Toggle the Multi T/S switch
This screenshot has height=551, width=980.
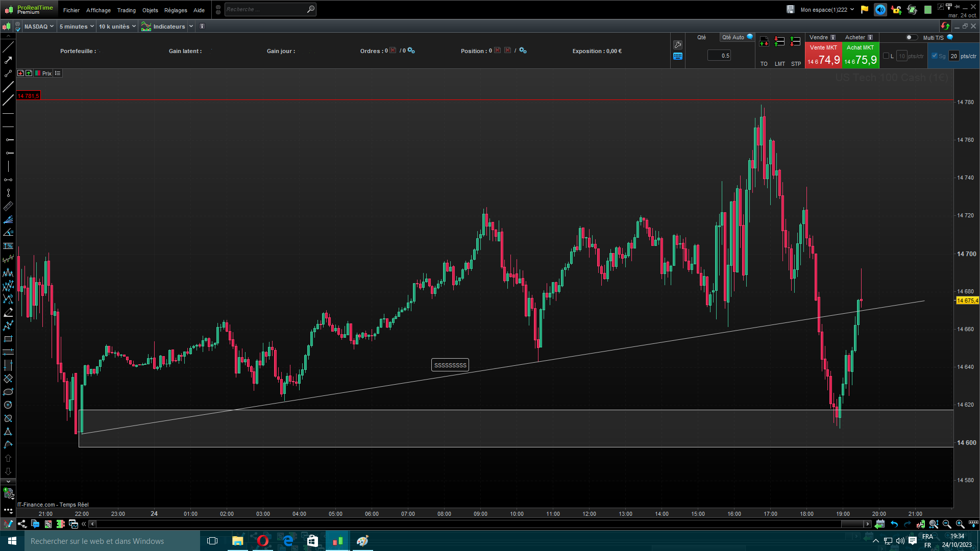[x=912, y=37]
